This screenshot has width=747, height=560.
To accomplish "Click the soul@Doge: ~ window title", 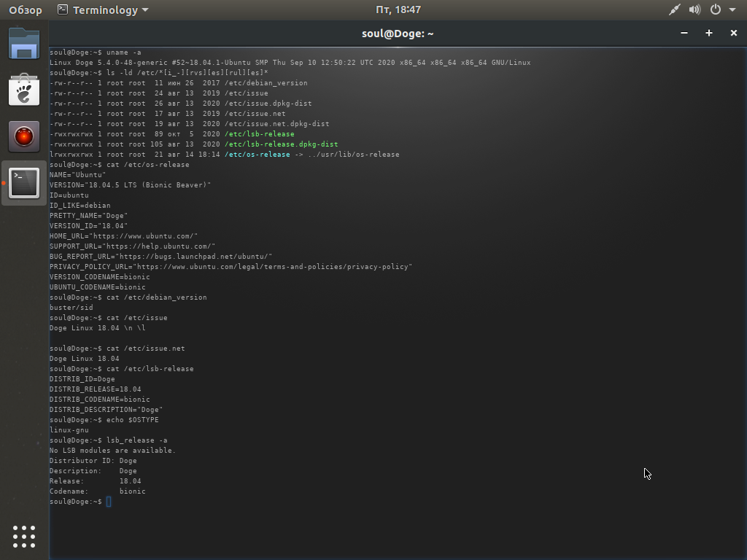I will click(x=398, y=34).
